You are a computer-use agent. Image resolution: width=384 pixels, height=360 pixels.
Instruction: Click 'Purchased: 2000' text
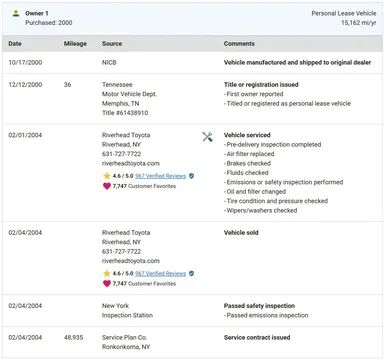tap(49, 23)
